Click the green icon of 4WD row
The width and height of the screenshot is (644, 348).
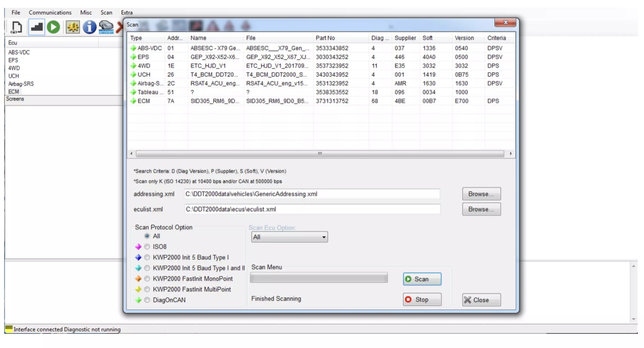[133, 66]
